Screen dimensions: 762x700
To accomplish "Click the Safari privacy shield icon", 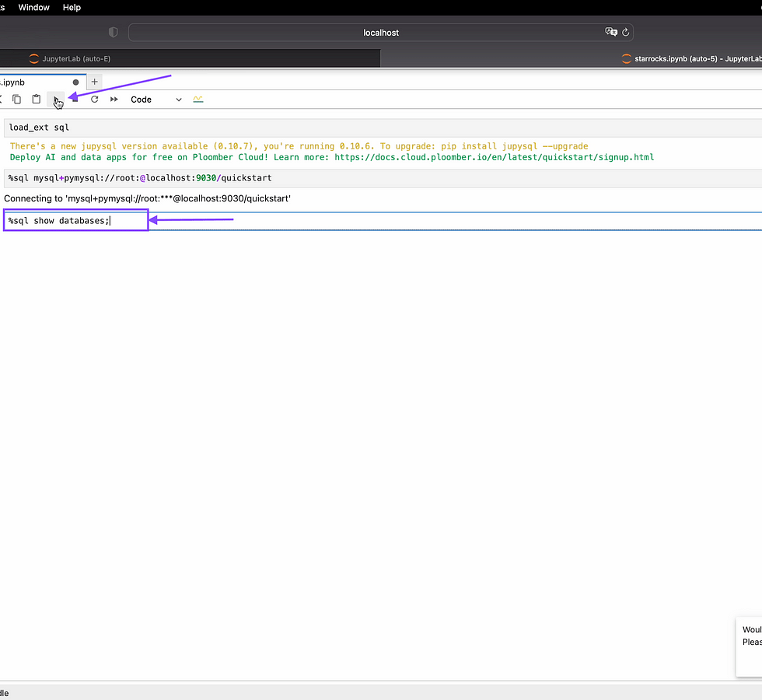I will (x=114, y=33).
